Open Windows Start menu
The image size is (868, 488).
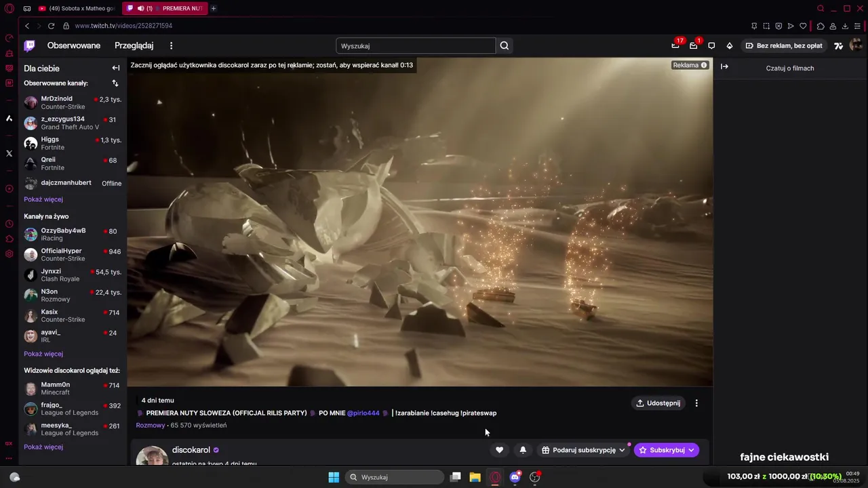(334, 477)
